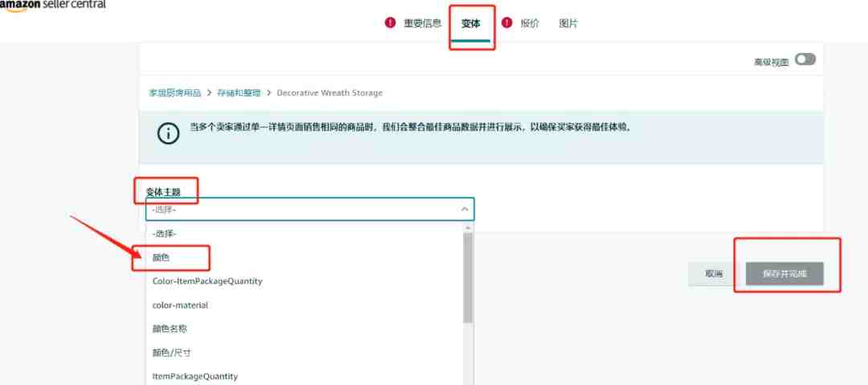Screen dimensions: 868x385
Task: Switch to the 变体 tab
Action: point(470,24)
